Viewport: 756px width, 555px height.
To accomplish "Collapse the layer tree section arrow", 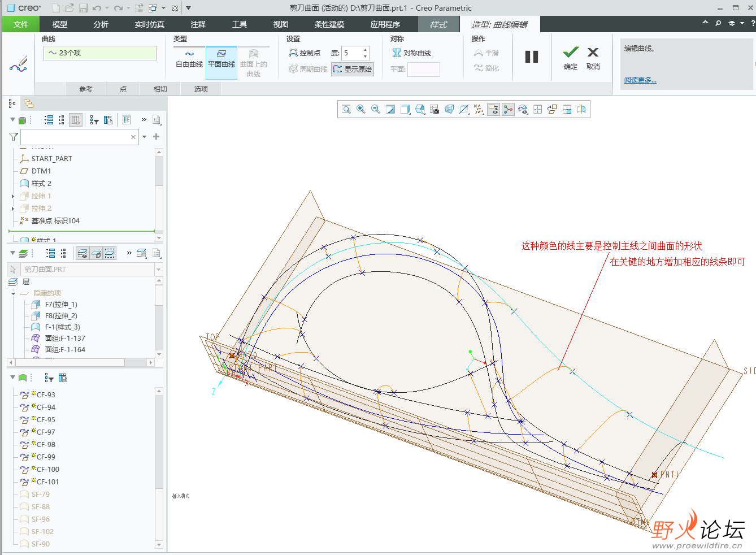I will pos(12,253).
